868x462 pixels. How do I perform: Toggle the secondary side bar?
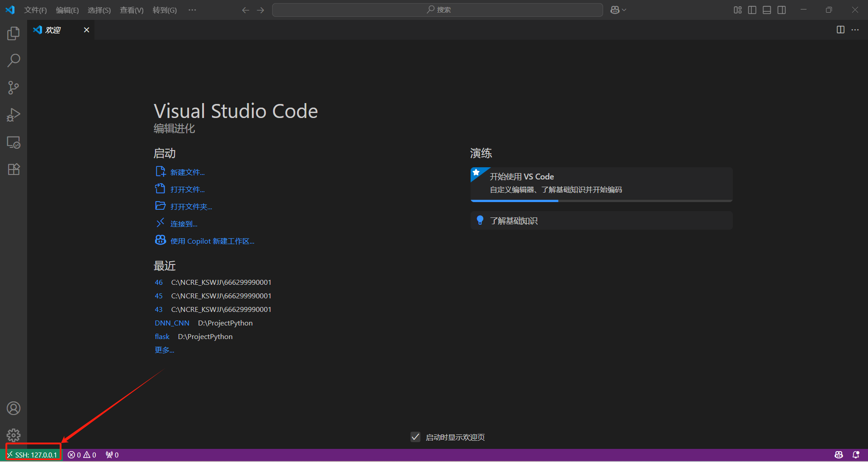tap(782, 10)
